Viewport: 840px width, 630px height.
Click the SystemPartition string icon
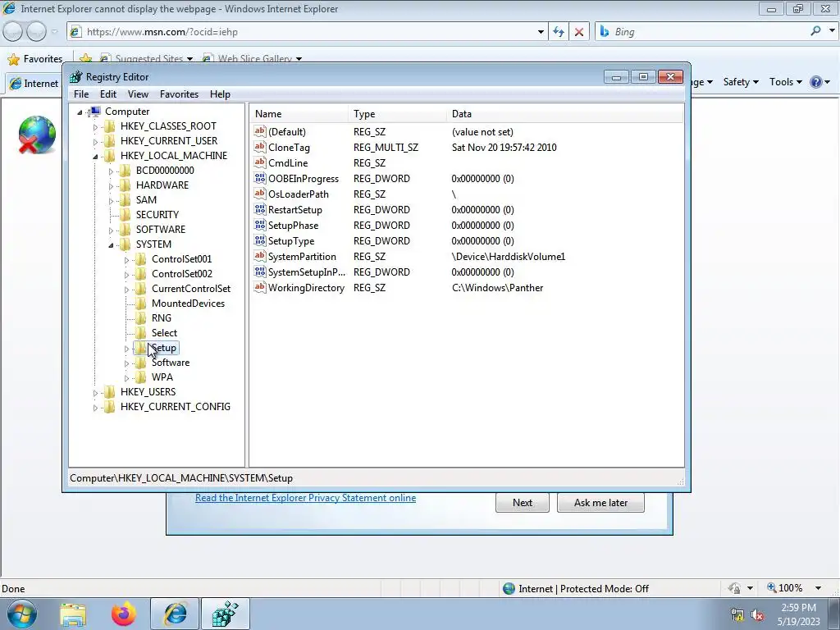point(260,256)
